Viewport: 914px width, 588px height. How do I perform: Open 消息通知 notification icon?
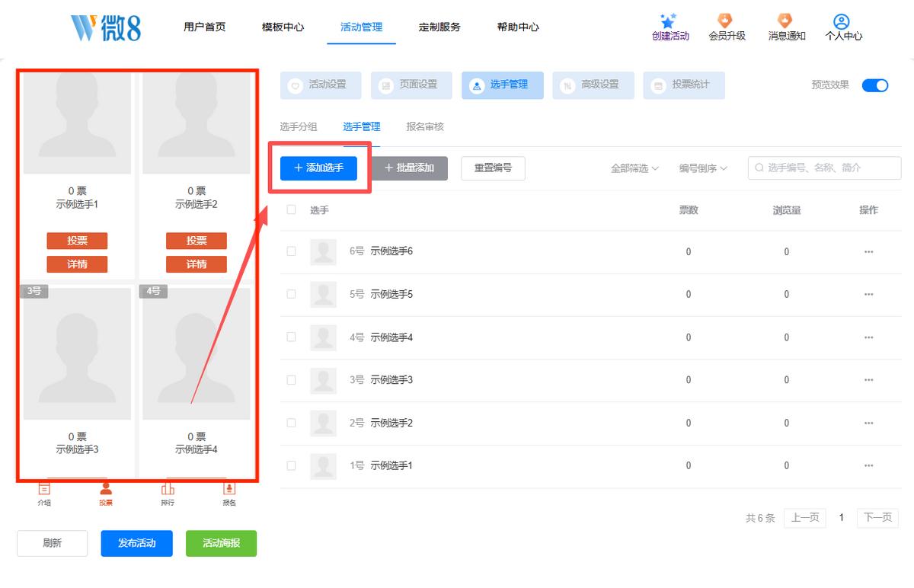click(785, 21)
